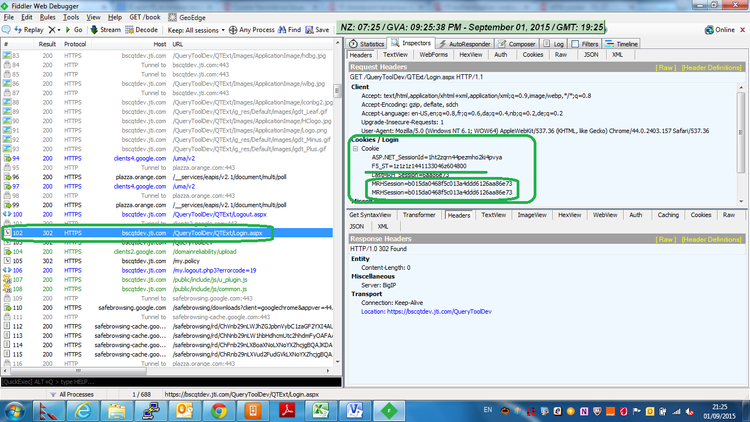Click the session list vertical scrollbar
The height and width of the screenshot is (422, 750).
tap(337, 203)
